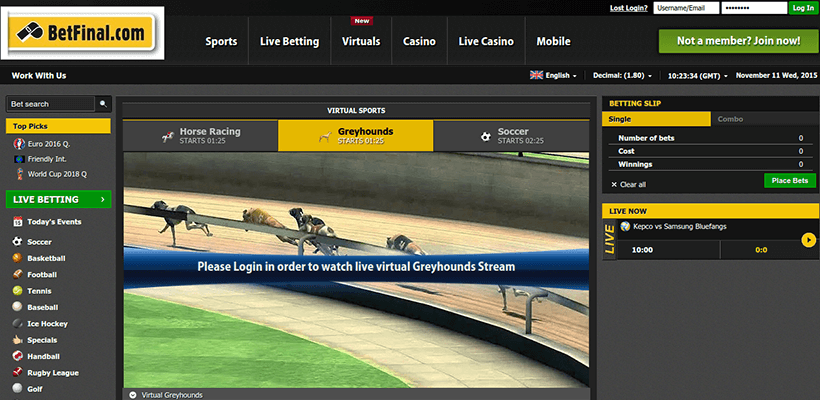Open the Lost Login? link
Screen dimensions: 820x400
(x=629, y=8)
